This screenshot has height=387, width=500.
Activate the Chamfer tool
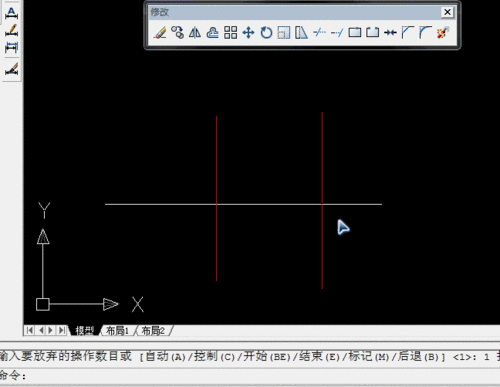pyautogui.click(x=408, y=33)
